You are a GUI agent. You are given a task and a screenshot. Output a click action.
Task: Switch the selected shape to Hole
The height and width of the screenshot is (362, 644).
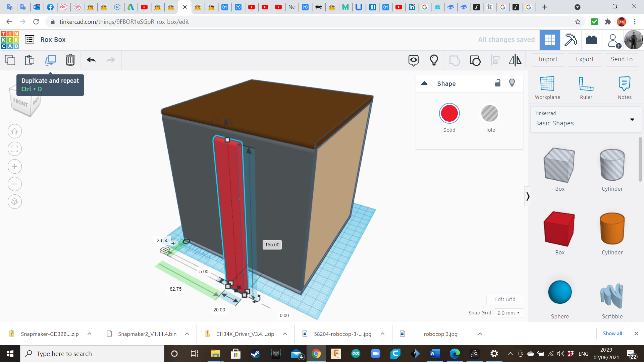click(x=490, y=113)
